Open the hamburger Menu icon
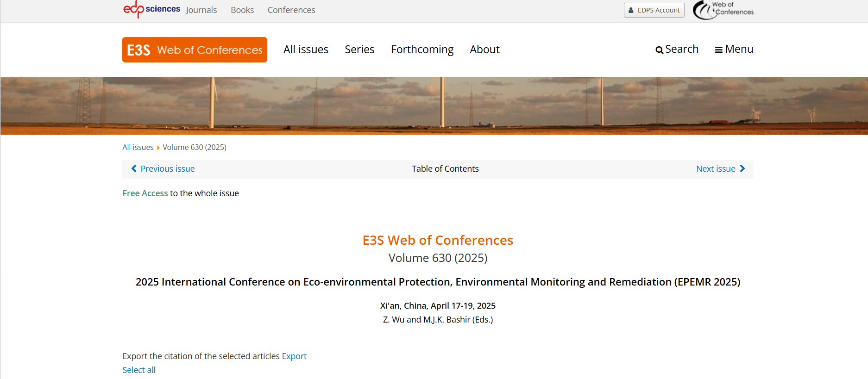This screenshot has width=868, height=379. [718, 50]
